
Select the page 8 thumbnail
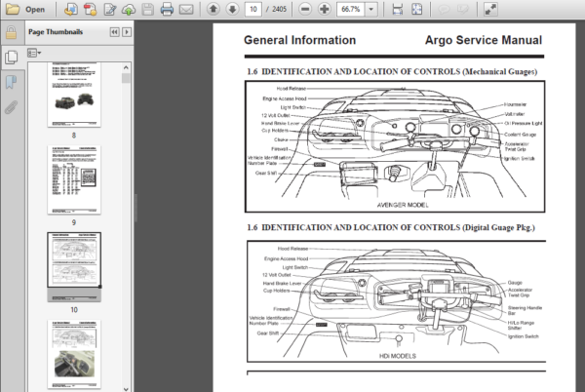[x=74, y=95]
